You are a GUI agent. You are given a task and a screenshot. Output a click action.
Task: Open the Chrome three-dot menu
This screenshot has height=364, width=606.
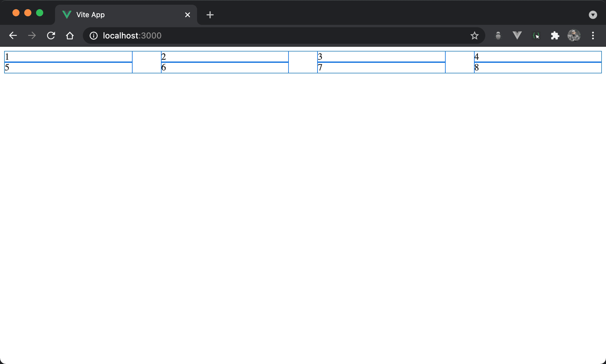[593, 36]
